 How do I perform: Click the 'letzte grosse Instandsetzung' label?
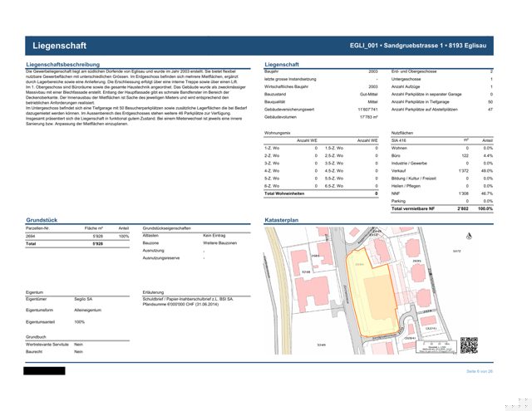point(290,79)
